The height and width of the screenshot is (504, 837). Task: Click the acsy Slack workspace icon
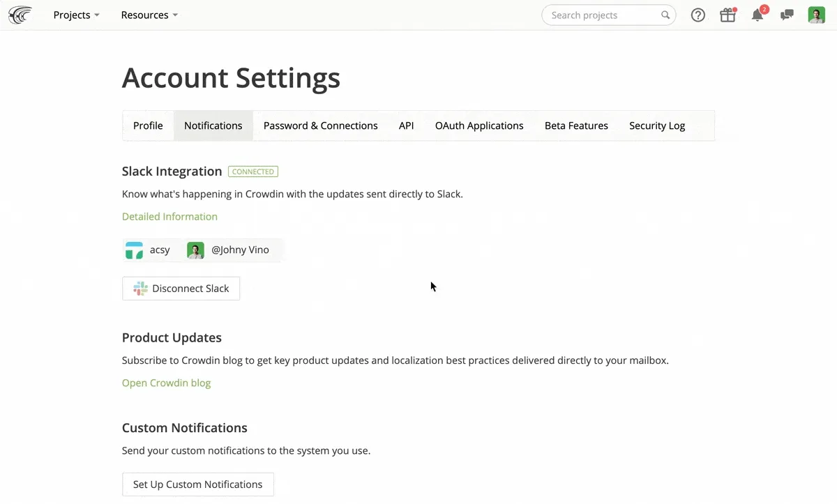coord(134,250)
